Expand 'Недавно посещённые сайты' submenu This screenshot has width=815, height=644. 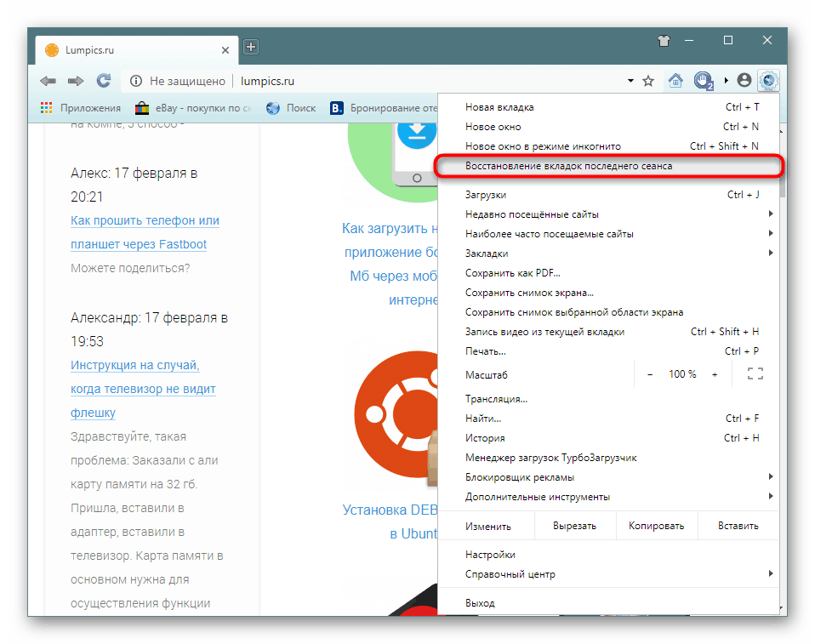click(608, 214)
